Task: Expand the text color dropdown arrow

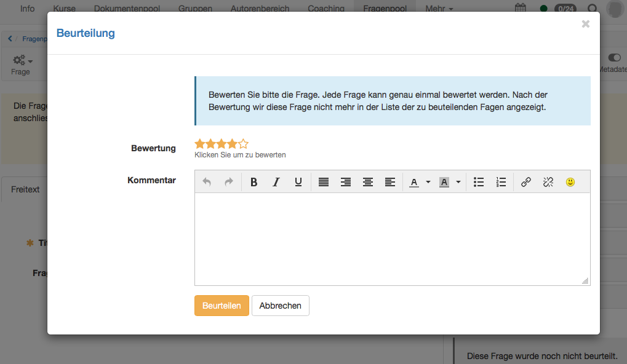Action: [428, 182]
